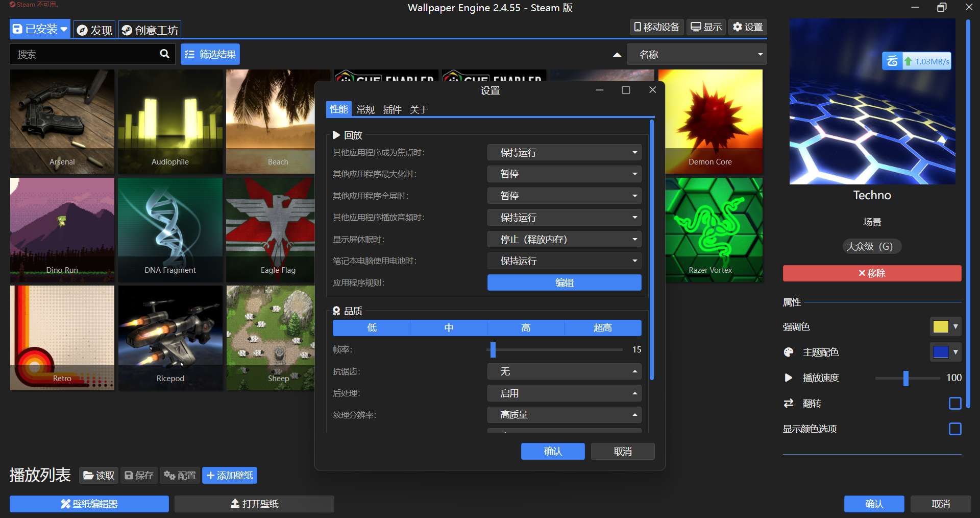
Task: Confirm settings dialog changes
Action: pos(553,451)
